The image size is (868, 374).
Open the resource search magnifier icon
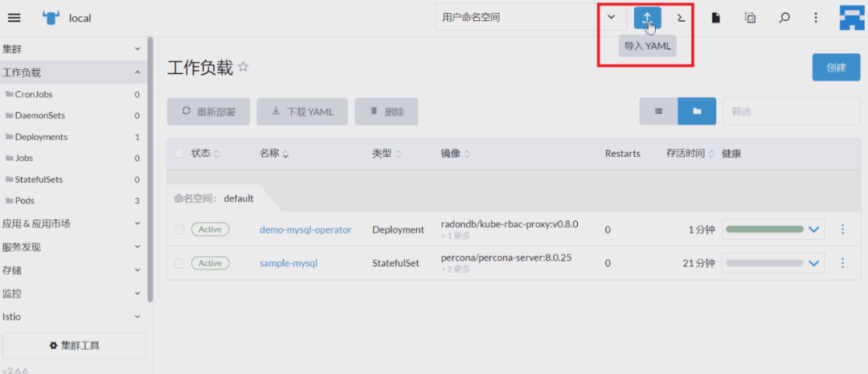(784, 18)
